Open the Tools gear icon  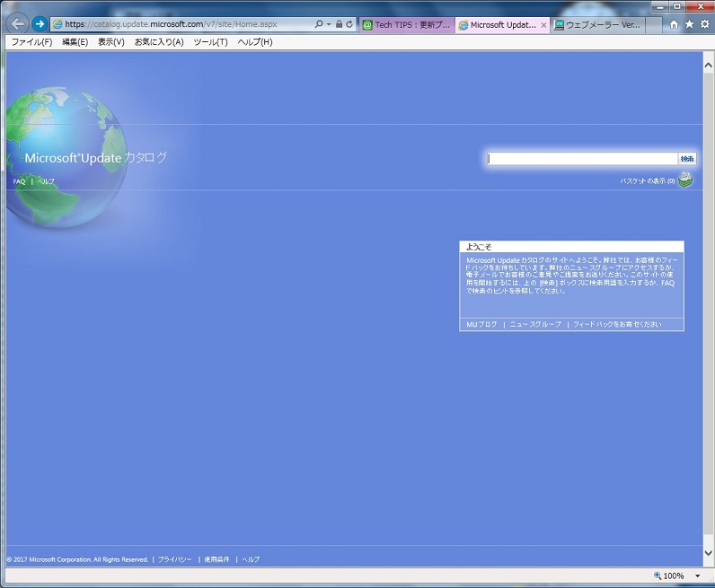[705, 24]
